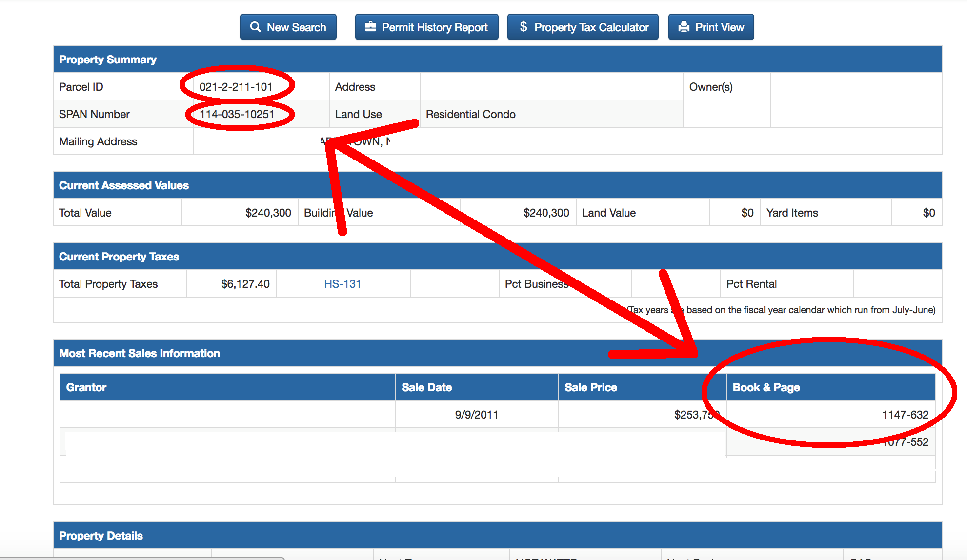This screenshot has width=967, height=560.
Task: Click the Grantor column header
Action: 86,387
